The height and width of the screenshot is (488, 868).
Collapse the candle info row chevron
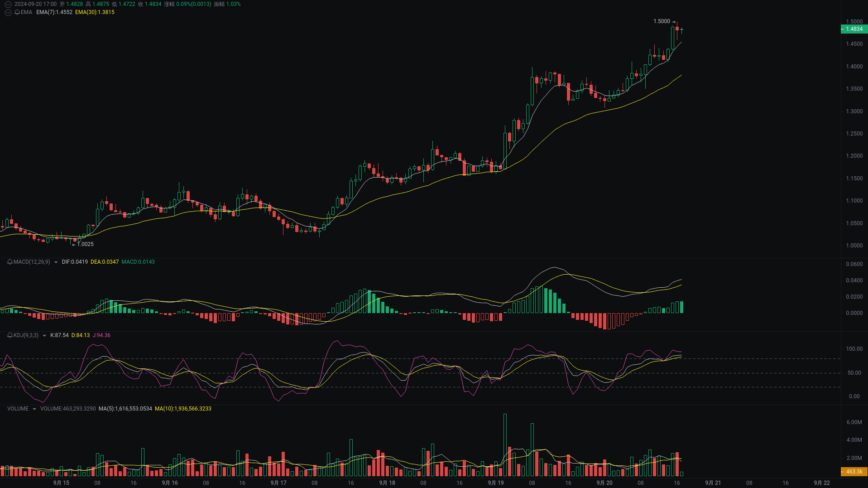click(8, 4)
